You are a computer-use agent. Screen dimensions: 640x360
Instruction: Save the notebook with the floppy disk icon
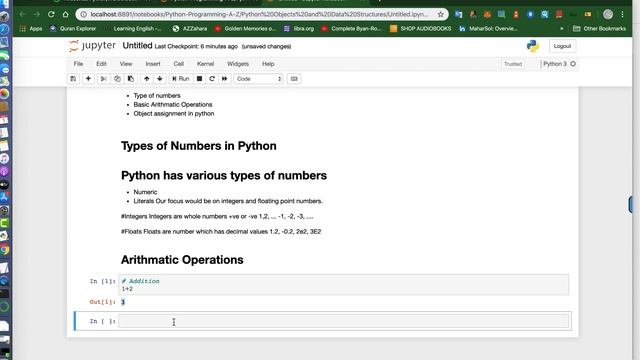click(73, 79)
